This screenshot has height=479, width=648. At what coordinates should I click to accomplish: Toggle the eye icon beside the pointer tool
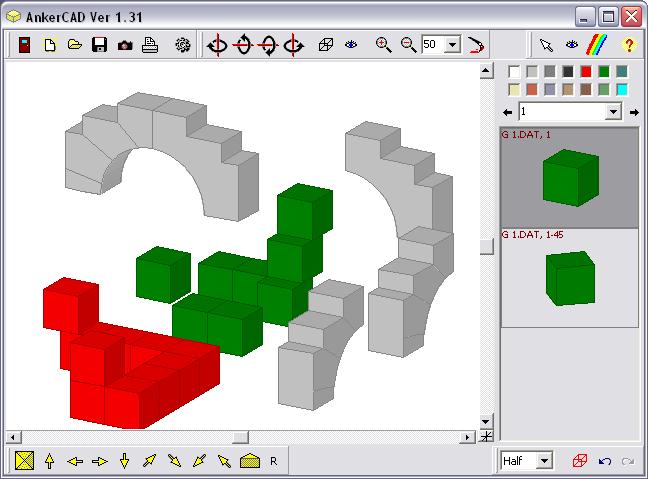[572, 44]
